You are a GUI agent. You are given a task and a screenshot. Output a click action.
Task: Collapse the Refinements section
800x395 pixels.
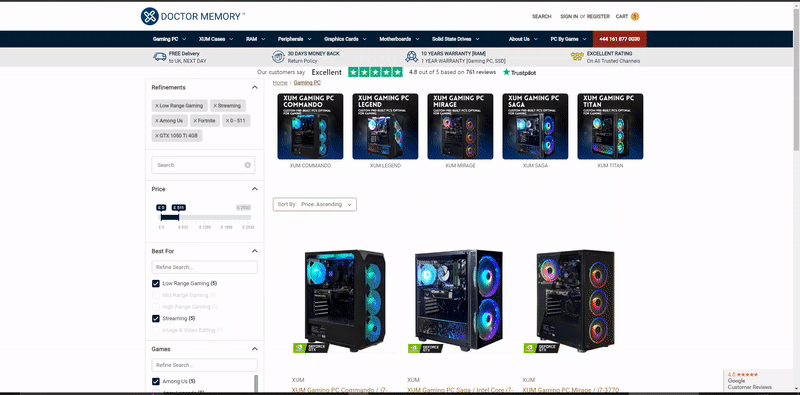tap(255, 87)
